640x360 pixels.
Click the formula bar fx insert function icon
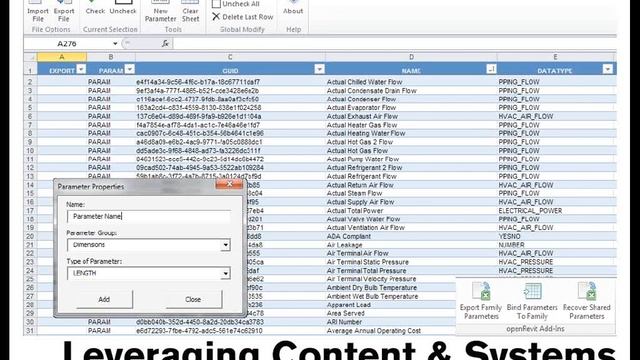tap(165, 43)
